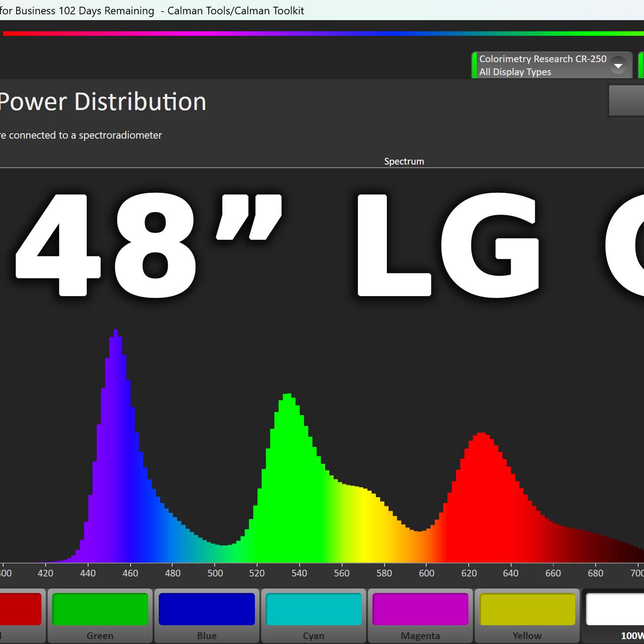Click the 460 wavelength axis label
The image size is (644, 644).
pyautogui.click(x=130, y=573)
